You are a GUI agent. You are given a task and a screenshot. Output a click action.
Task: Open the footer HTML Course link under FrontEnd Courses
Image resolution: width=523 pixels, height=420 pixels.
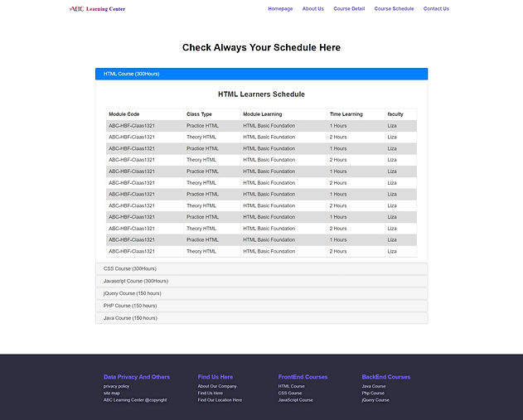(x=291, y=386)
